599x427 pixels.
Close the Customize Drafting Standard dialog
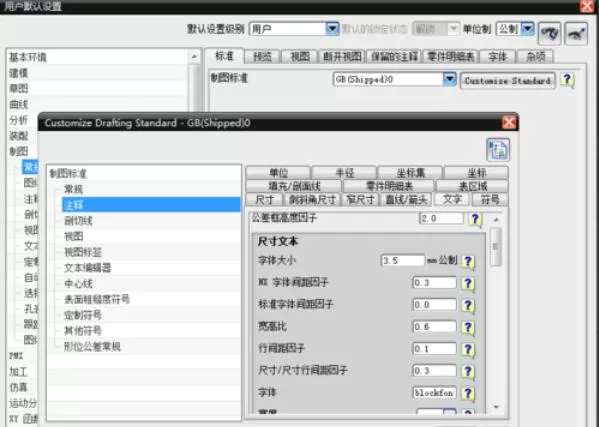(509, 123)
